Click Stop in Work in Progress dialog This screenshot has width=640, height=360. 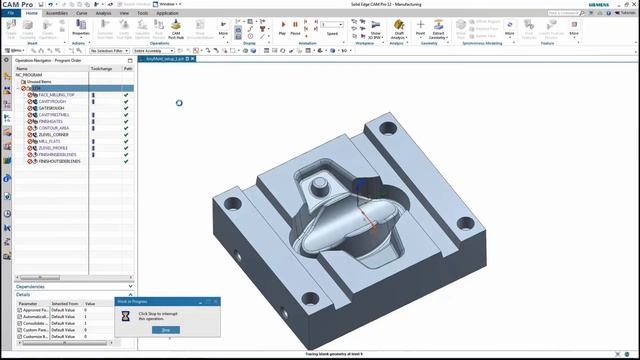(x=166, y=330)
